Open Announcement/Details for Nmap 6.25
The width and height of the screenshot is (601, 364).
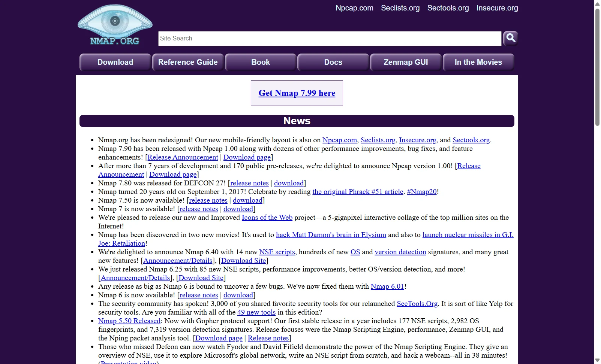click(x=135, y=278)
